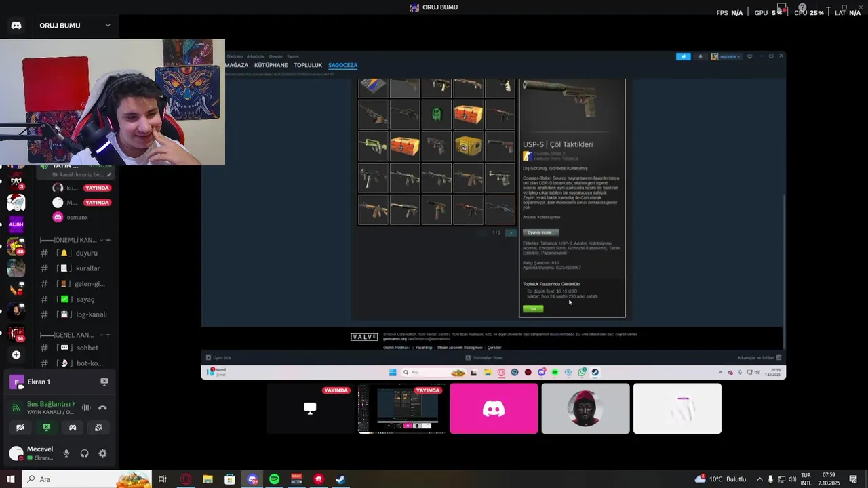The width and height of the screenshot is (868, 488).
Task: Select the green ghost sticker inventory item
Action: 437,114
